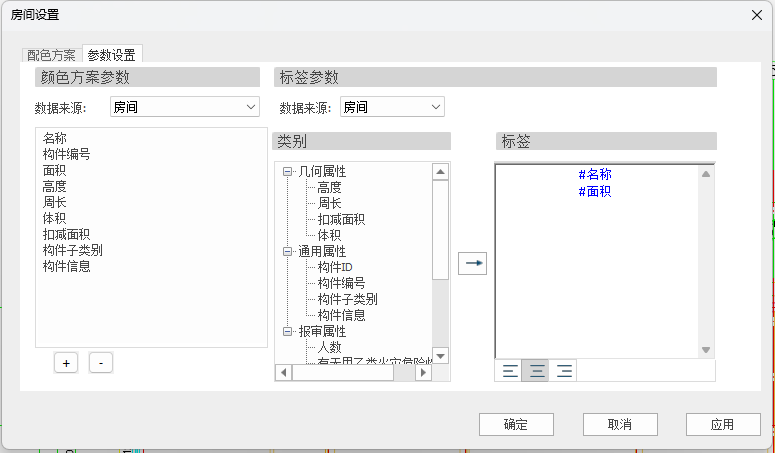Close the 房间设置 dialog

[x=757, y=15]
